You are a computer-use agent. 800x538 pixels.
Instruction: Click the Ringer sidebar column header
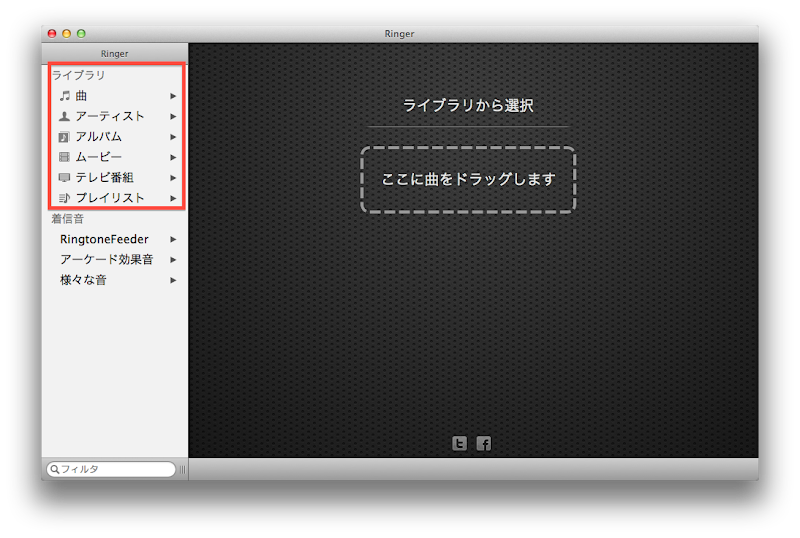(x=115, y=54)
